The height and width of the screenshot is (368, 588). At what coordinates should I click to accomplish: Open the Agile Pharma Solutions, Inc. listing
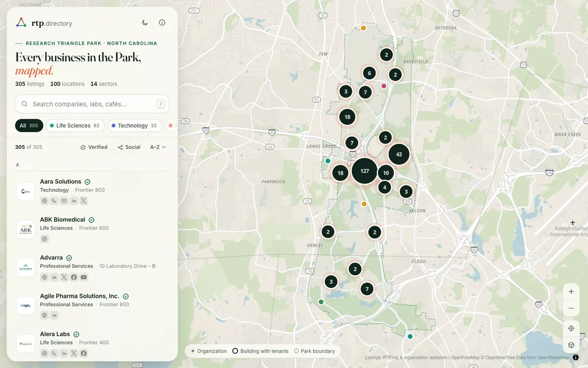point(93,305)
